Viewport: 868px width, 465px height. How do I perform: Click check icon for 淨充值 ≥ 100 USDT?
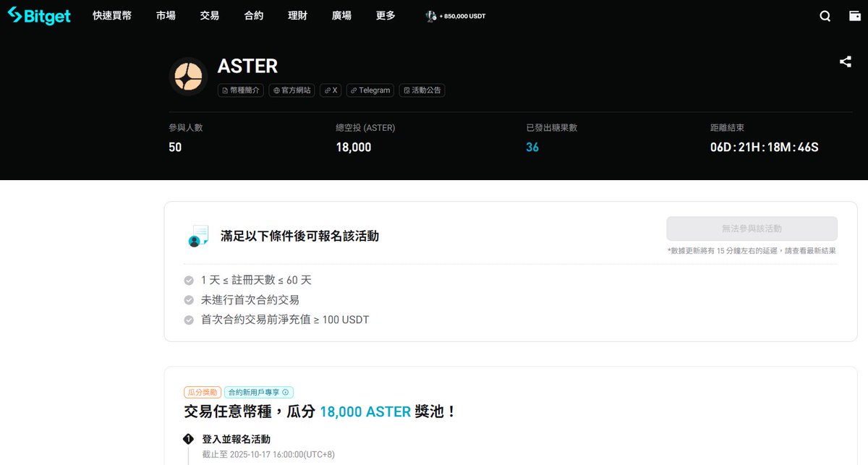[x=189, y=320]
